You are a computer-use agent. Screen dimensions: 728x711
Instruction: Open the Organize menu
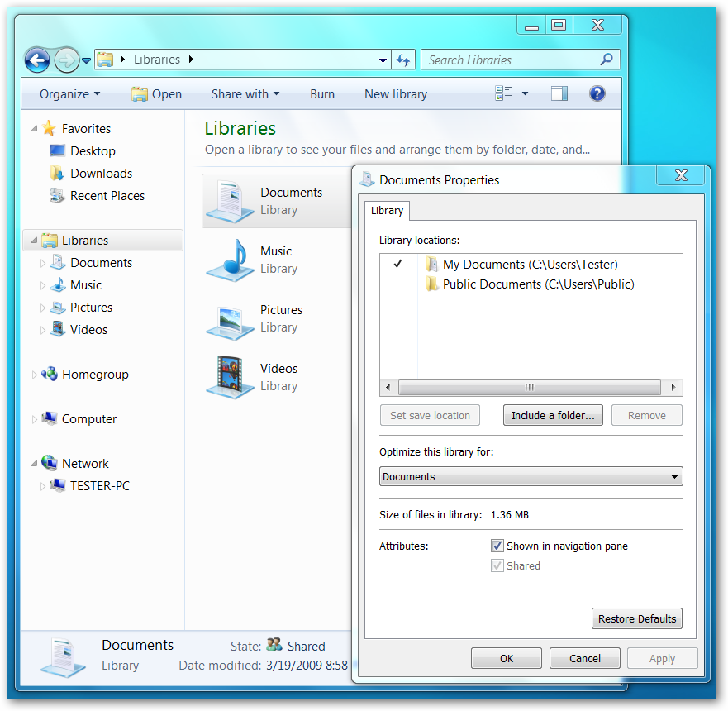69,94
